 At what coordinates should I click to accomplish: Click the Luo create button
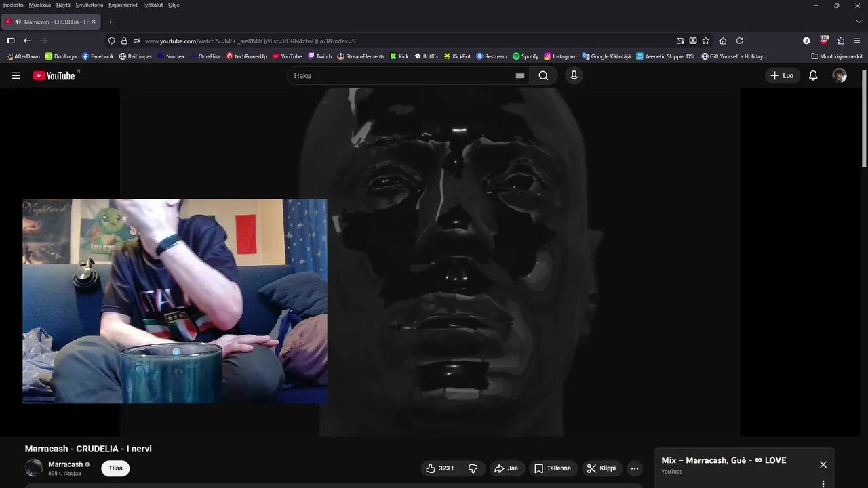pos(782,75)
